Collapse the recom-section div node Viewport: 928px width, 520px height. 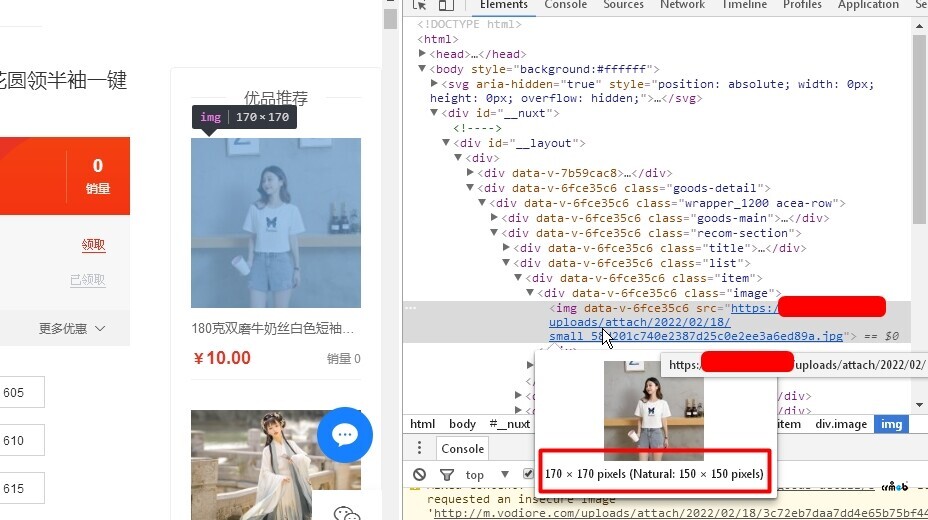pyautogui.click(x=494, y=232)
